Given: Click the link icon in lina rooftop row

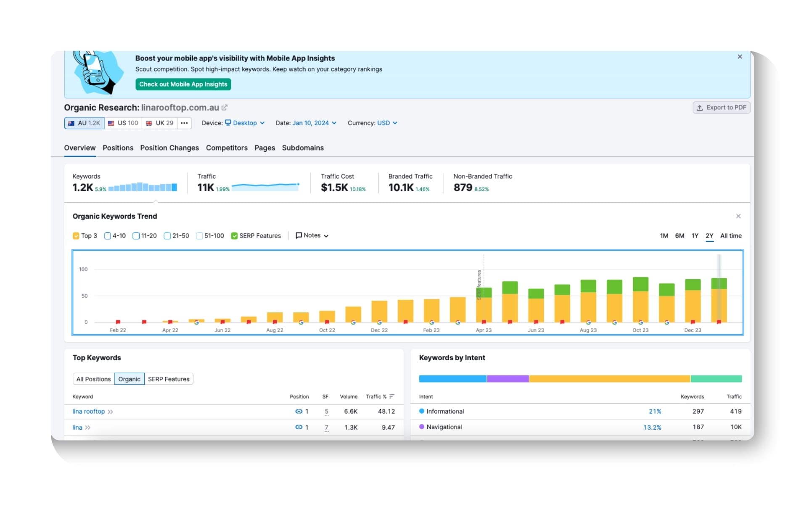Looking at the screenshot, I should pos(299,412).
